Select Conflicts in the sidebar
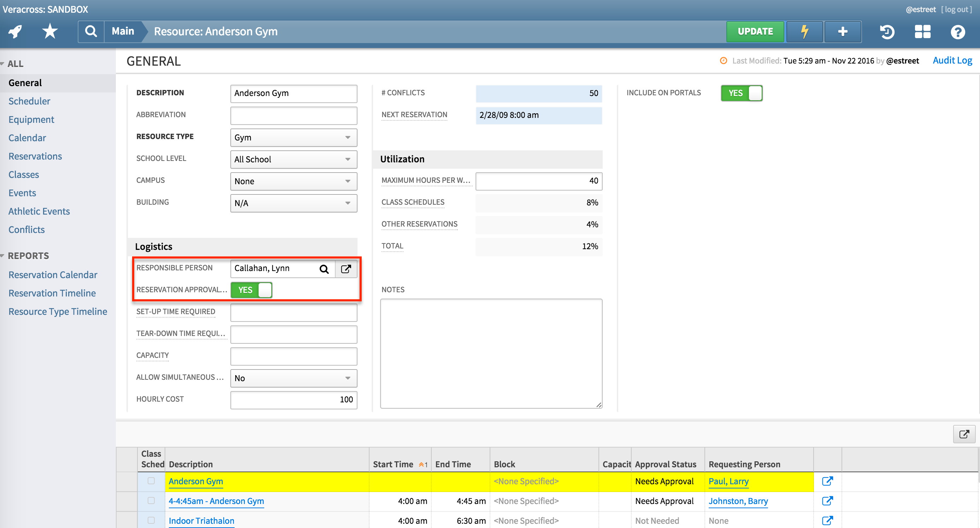This screenshot has height=528, width=980. point(26,230)
